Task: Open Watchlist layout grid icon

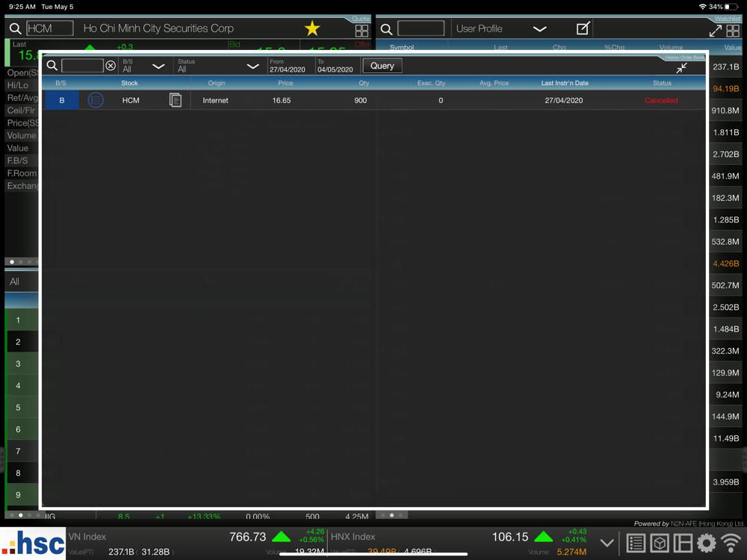Action: click(733, 31)
